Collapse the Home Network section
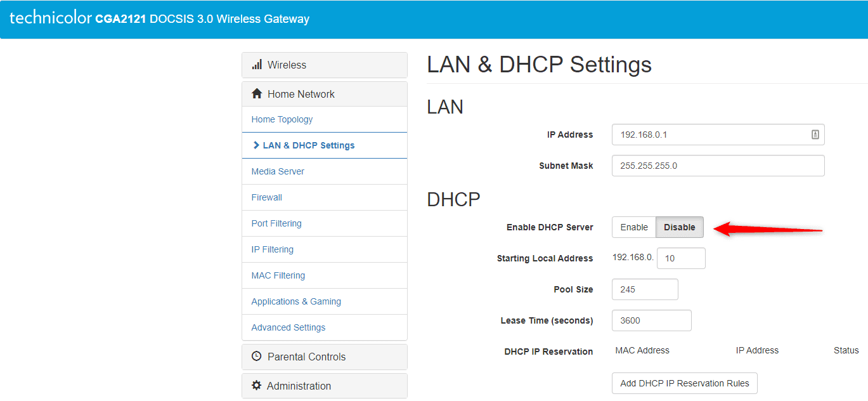The height and width of the screenshot is (401, 868). 325,94
